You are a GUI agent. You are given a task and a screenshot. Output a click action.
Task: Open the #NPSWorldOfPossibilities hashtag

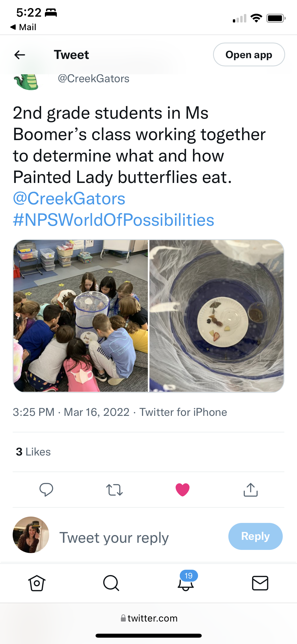114,220
